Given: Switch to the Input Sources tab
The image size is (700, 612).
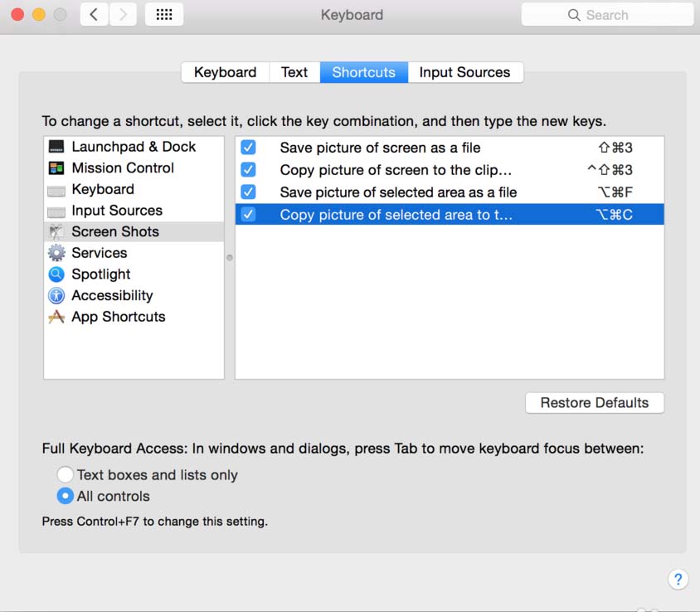Looking at the screenshot, I should click(x=464, y=72).
